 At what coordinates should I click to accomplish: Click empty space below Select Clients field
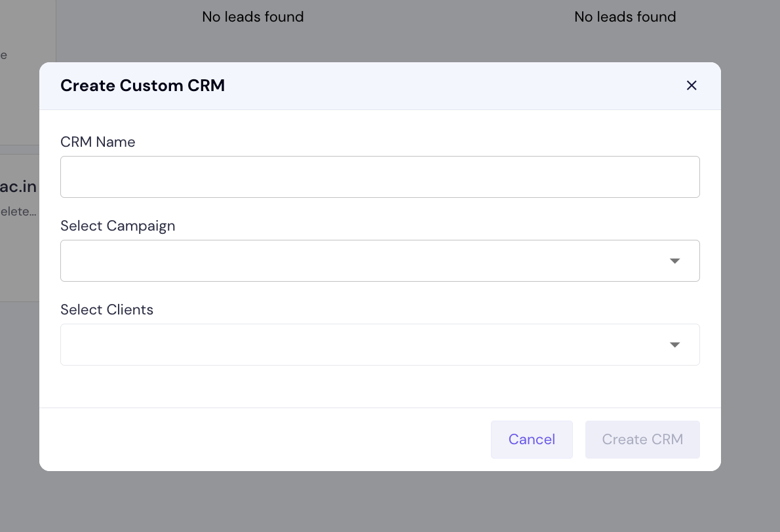coord(380,387)
